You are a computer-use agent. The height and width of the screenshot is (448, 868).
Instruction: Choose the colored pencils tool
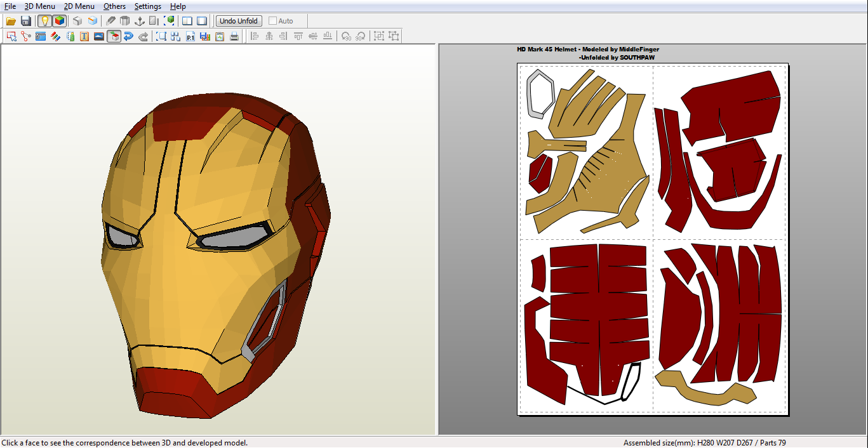coord(55,36)
